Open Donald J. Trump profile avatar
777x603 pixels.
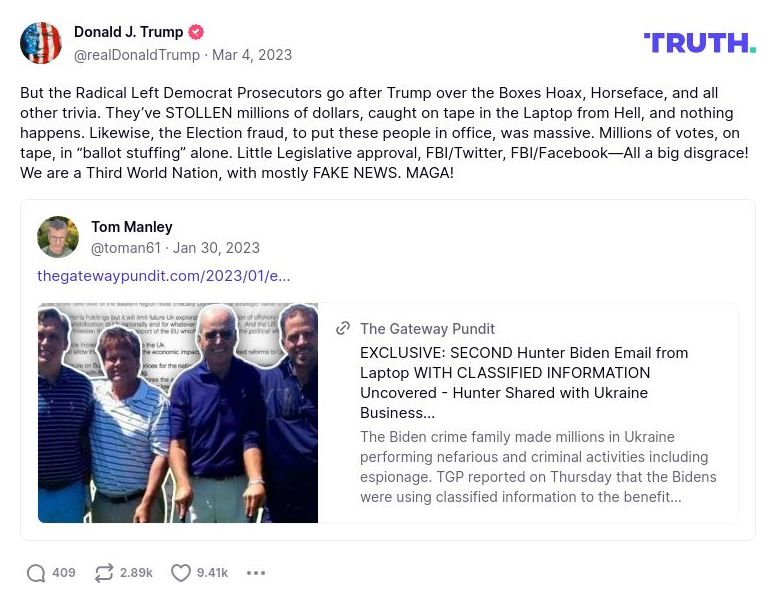pos(41,43)
